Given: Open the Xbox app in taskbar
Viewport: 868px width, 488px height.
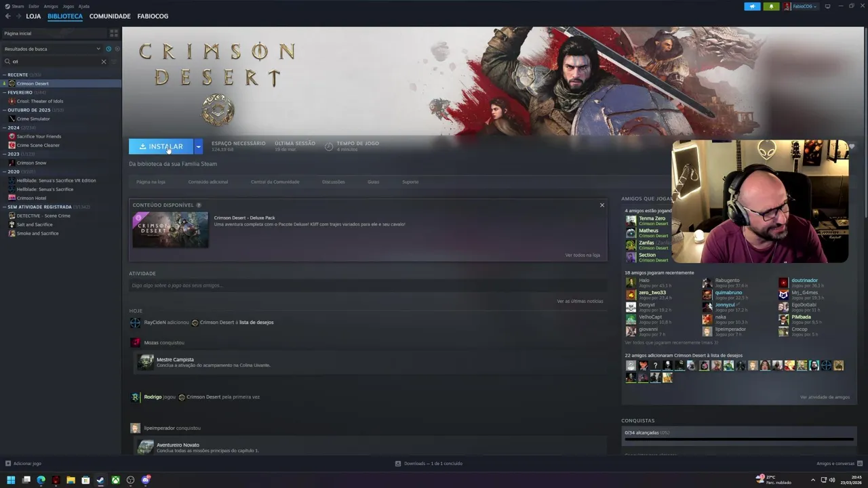Looking at the screenshot, I should pyautogui.click(x=116, y=480).
